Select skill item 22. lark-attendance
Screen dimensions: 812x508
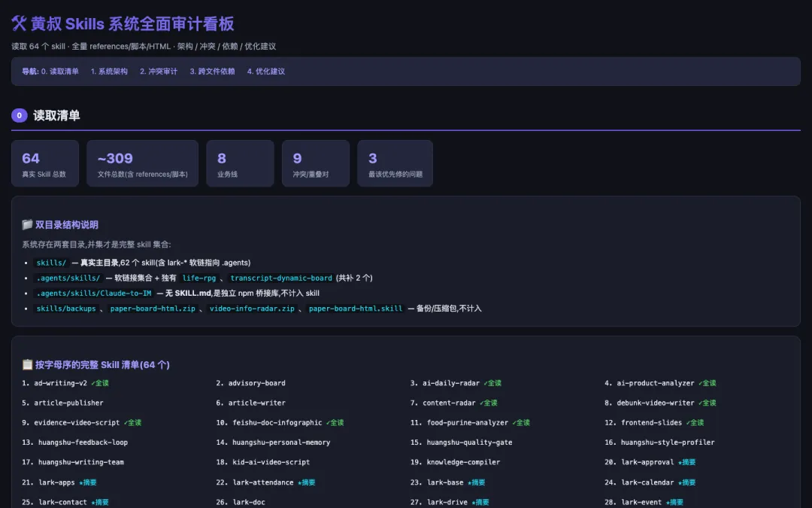pos(265,482)
